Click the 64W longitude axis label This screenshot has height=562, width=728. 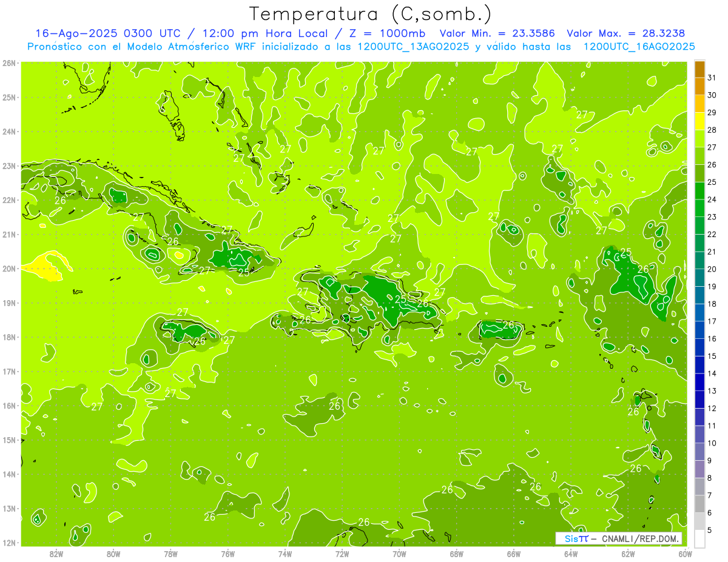[x=571, y=554]
